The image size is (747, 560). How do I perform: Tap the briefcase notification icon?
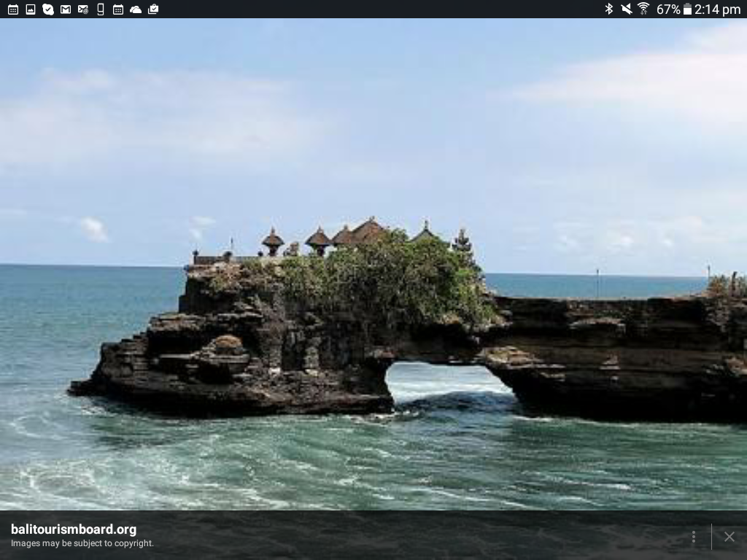coord(153,9)
